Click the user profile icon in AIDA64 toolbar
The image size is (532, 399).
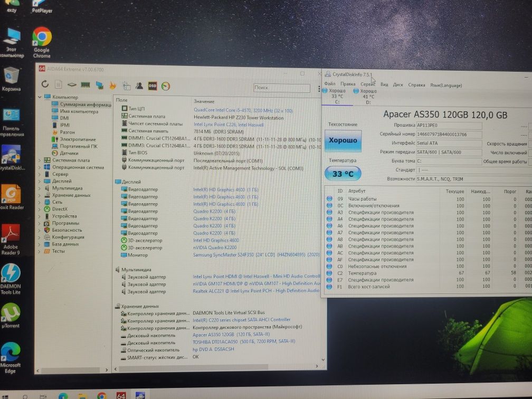pos(139,86)
